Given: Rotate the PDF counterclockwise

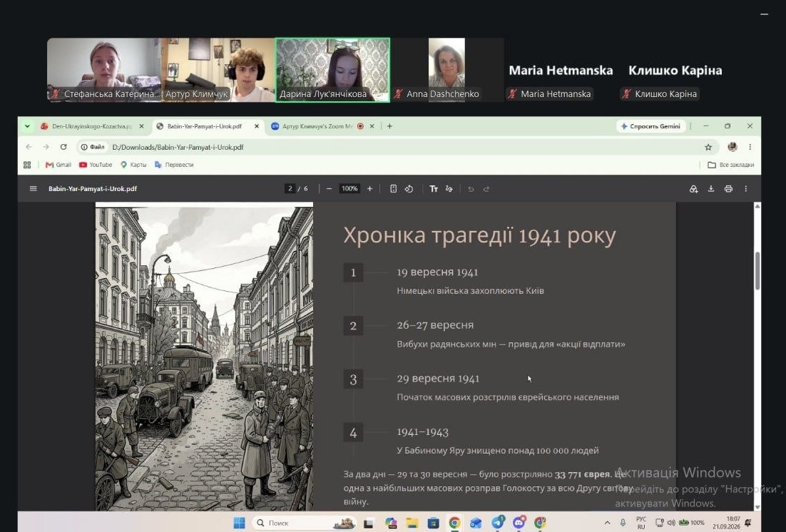Looking at the screenshot, I should (x=409, y=188).
